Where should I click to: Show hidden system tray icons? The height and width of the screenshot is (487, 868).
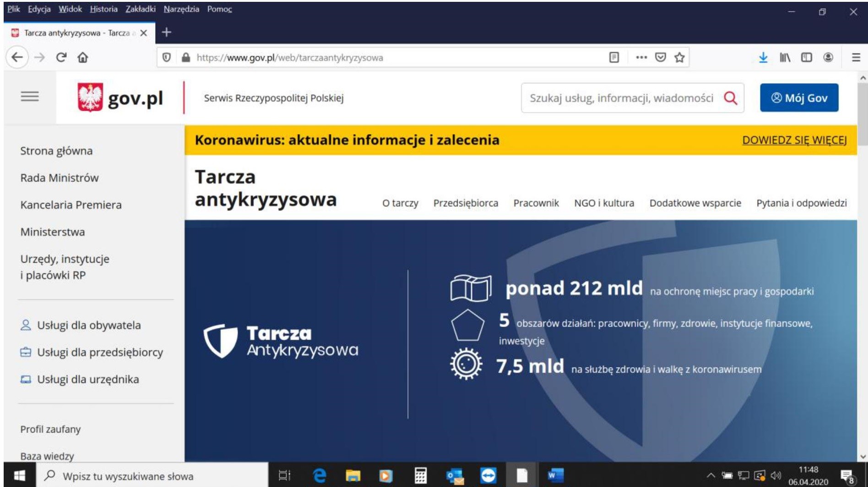711,476
